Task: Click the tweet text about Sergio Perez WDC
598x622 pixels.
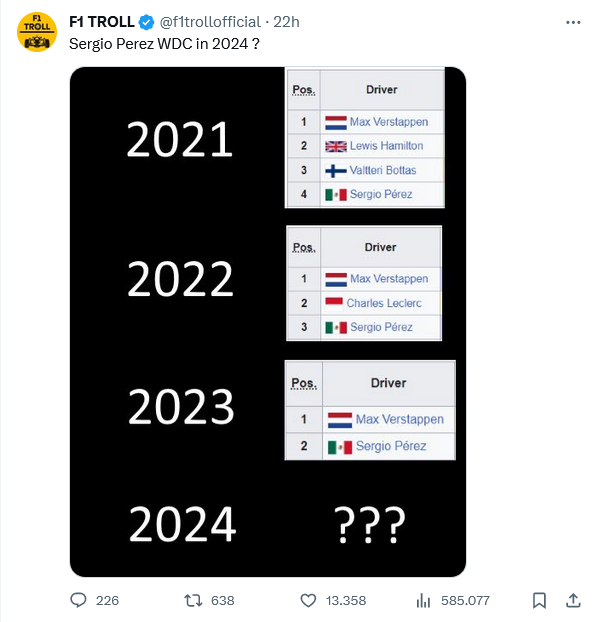Action: pyautogui.click(x=164, y=44)
